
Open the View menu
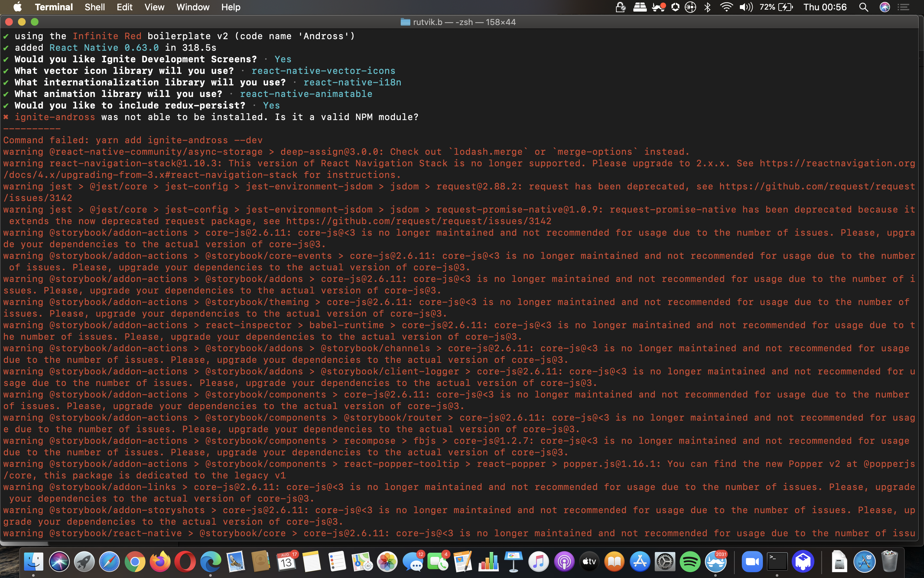pos(154,7)
